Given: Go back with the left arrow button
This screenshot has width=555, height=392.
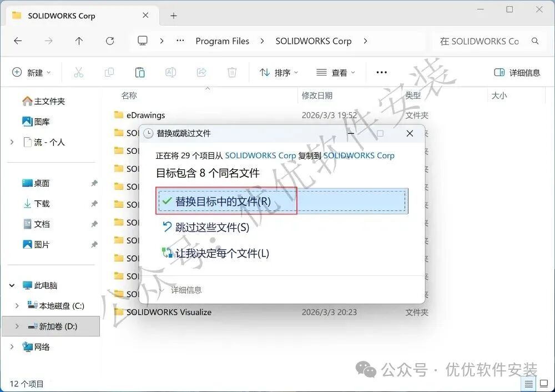Looking at the screenshot, I should [x=18, y=41].
